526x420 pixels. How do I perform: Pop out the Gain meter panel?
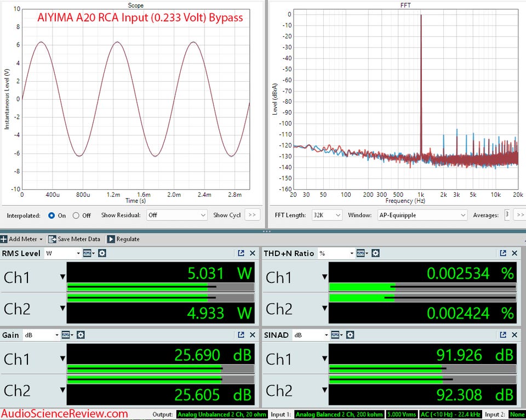pyautogui.click(x=241, y=334)
